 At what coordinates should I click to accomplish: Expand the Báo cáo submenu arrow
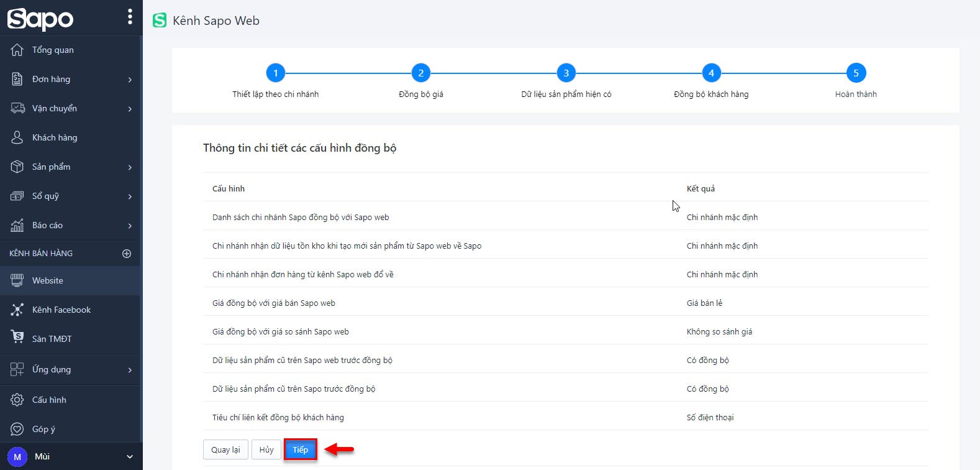coord(130,226)
